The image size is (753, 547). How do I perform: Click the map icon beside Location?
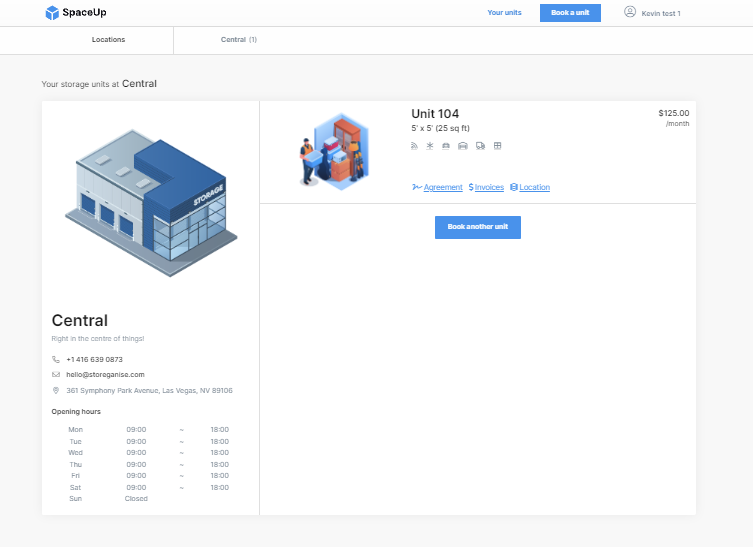click(514, 187)
